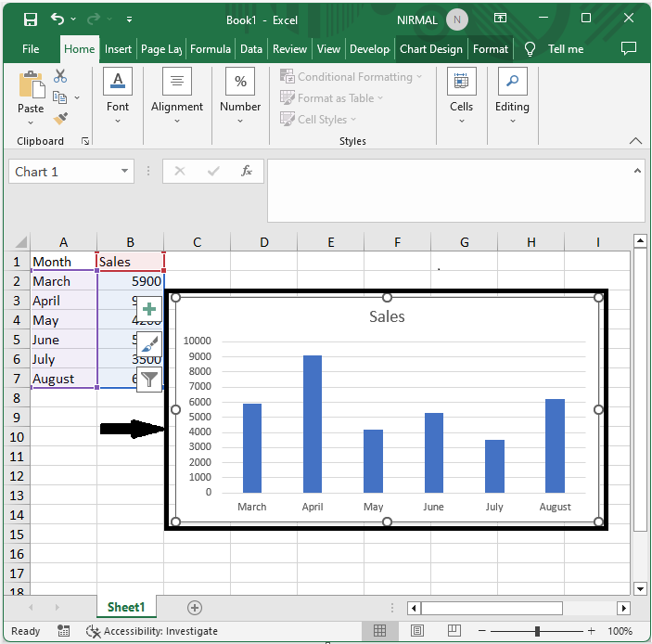Viewport: 652px width, 644px height.
Task: Click the Macro recording status icon
Action: click(63, 631)
